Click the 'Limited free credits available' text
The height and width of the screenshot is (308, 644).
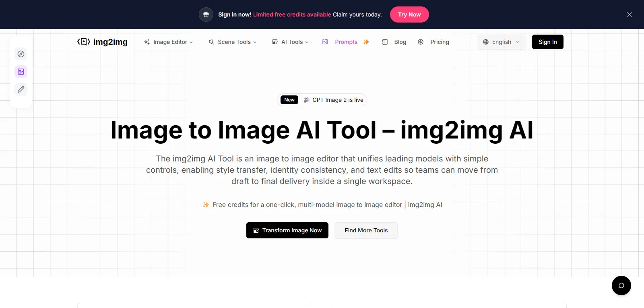click(292, 14)
